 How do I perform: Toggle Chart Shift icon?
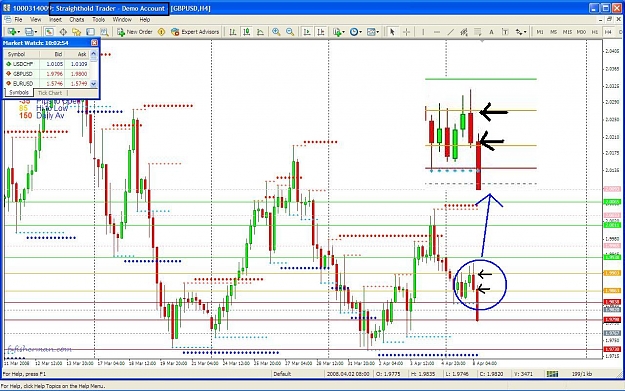[320, 32]
